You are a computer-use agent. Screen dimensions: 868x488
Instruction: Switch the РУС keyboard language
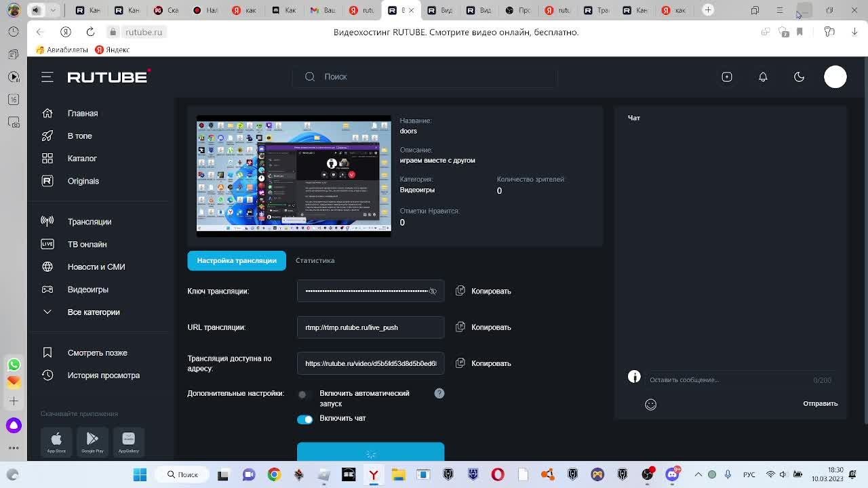[x=749, y=474]
